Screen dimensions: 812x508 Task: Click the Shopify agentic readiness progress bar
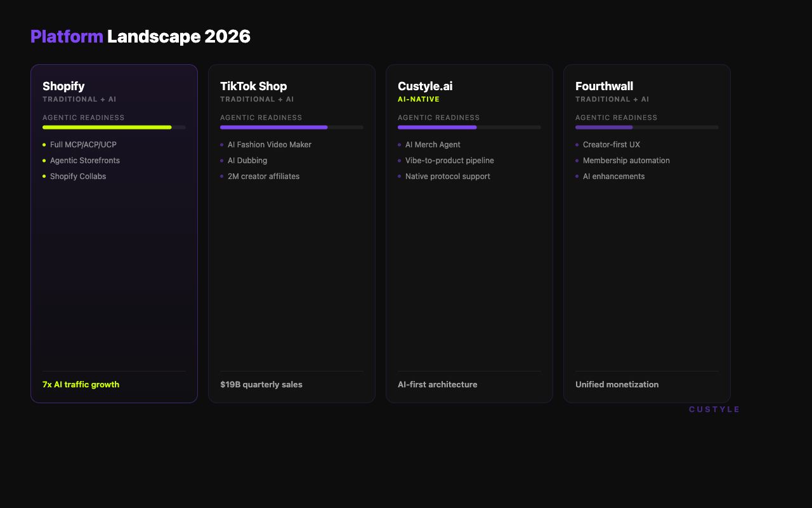point(114,128)
